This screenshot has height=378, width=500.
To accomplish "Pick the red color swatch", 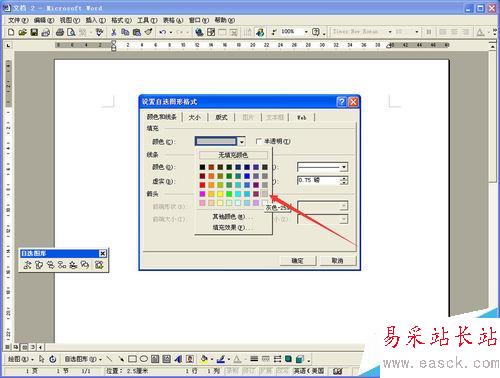I will (x=202, y=185).
